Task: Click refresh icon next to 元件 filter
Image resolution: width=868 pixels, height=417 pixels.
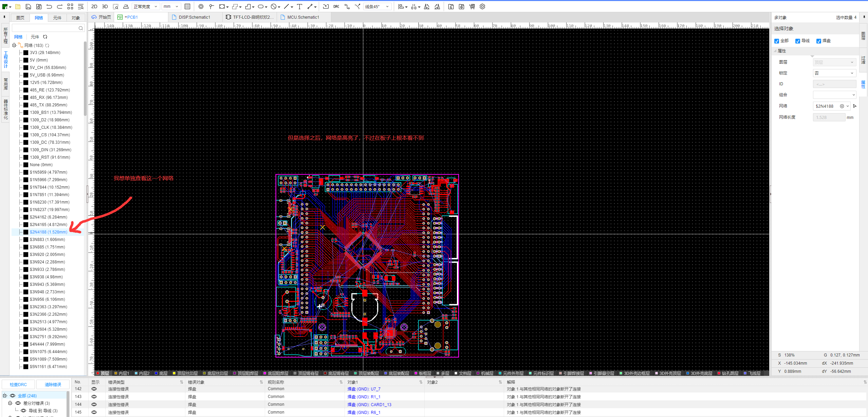Action: [x=45, y=37]
